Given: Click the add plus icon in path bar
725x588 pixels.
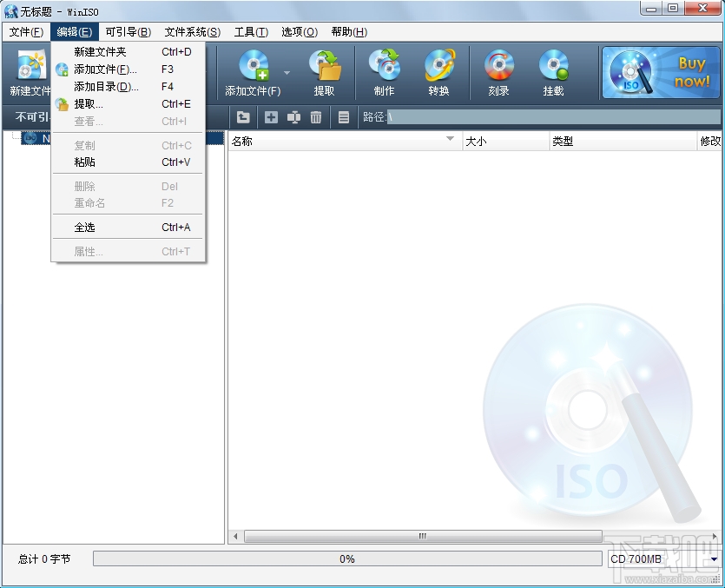Looking at the screenshot, I should [271, 117].
